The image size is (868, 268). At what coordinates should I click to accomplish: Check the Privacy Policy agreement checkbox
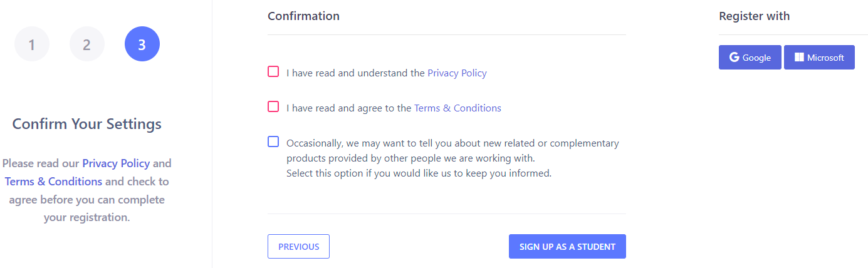point(273,71)
